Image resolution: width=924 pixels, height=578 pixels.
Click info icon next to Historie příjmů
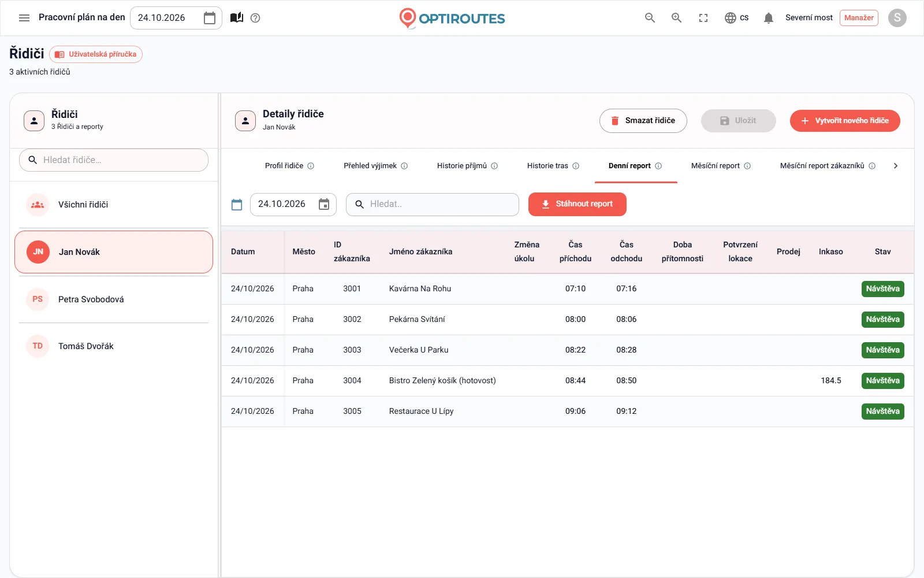(494, 166)
